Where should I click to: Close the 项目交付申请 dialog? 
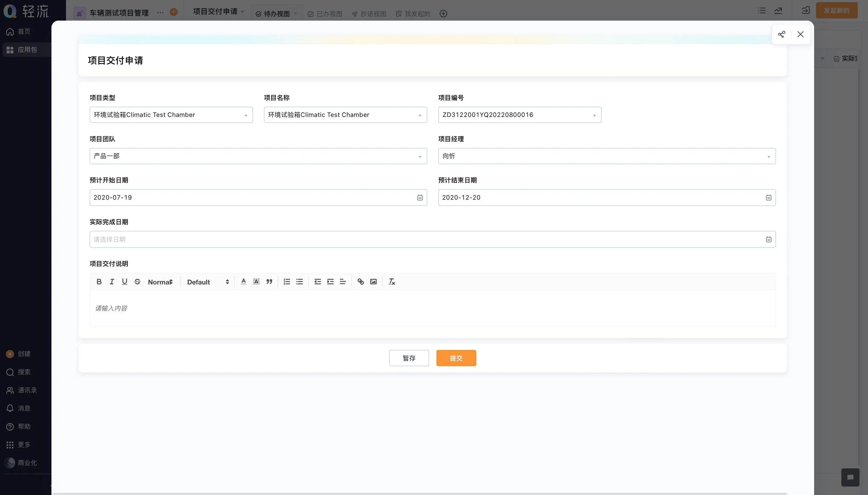tap(801, 34)
